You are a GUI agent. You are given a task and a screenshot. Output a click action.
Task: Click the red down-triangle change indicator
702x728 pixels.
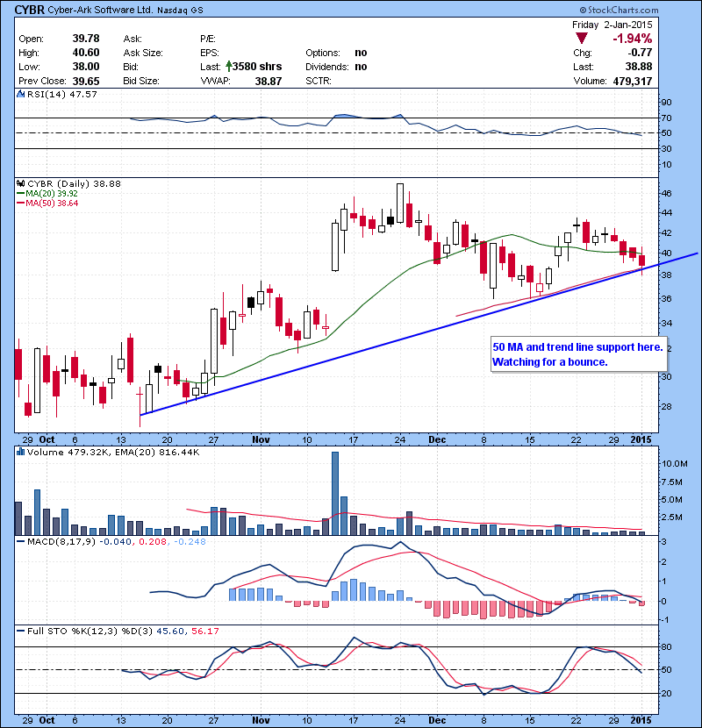pos(581,38)
